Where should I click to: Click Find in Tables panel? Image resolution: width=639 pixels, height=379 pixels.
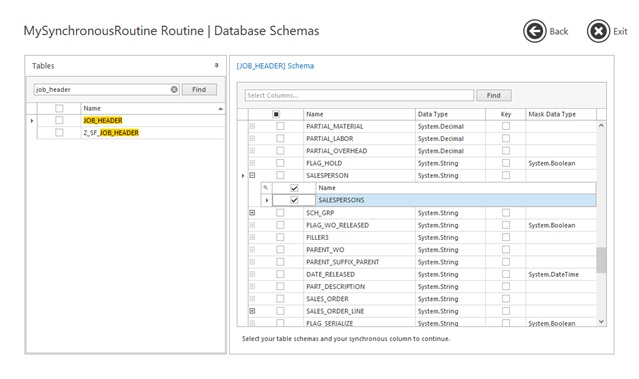199,89
